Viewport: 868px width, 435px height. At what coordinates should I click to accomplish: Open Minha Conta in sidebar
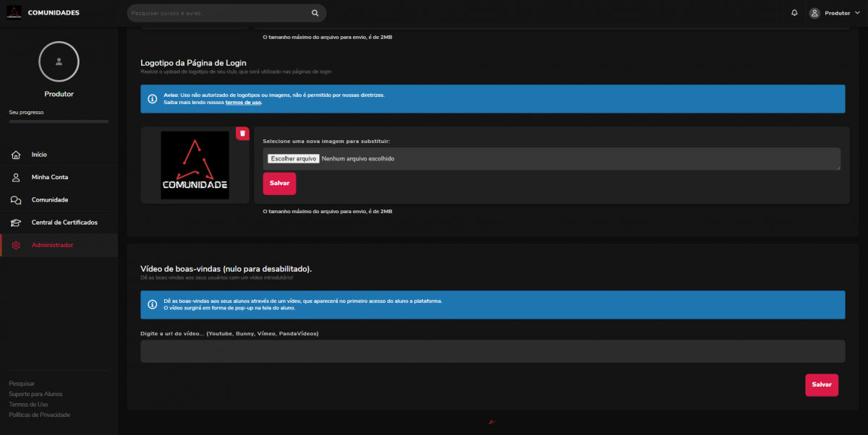tap(50, 177)
